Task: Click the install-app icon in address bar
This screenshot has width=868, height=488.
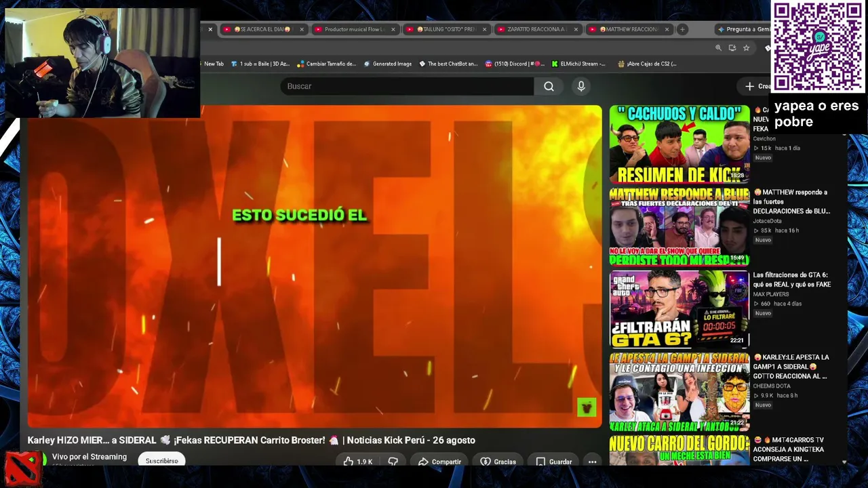Action: pos(732,48)
